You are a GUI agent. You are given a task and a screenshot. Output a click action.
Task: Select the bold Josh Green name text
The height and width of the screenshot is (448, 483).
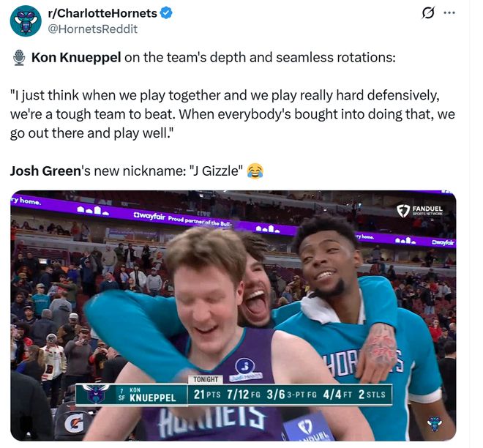[x=45, y=171]
